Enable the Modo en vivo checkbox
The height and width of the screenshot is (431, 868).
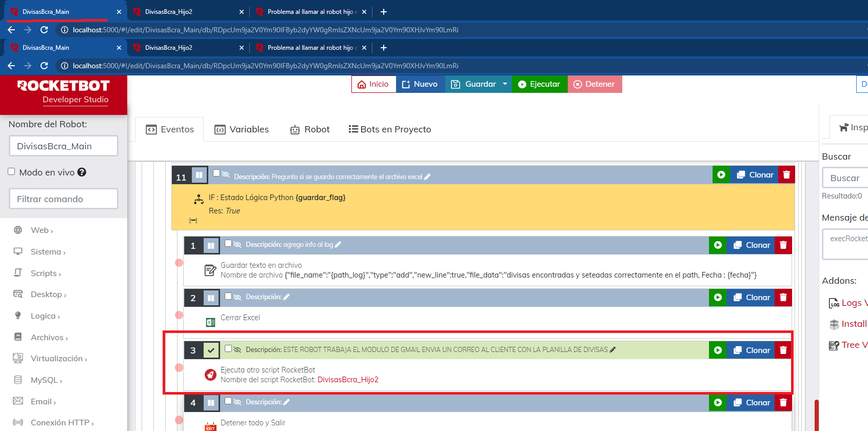coord(11,172)
